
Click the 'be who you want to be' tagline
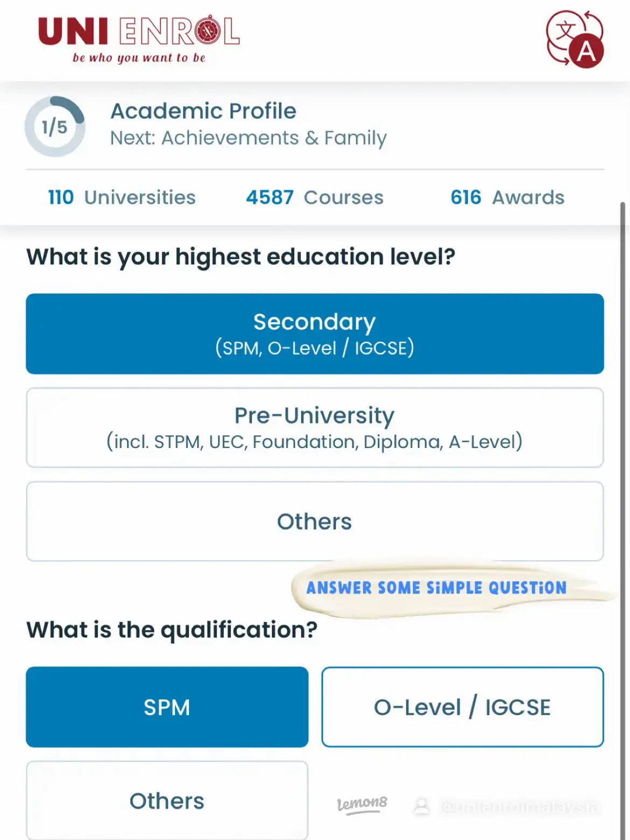click(x=139, y=58)
